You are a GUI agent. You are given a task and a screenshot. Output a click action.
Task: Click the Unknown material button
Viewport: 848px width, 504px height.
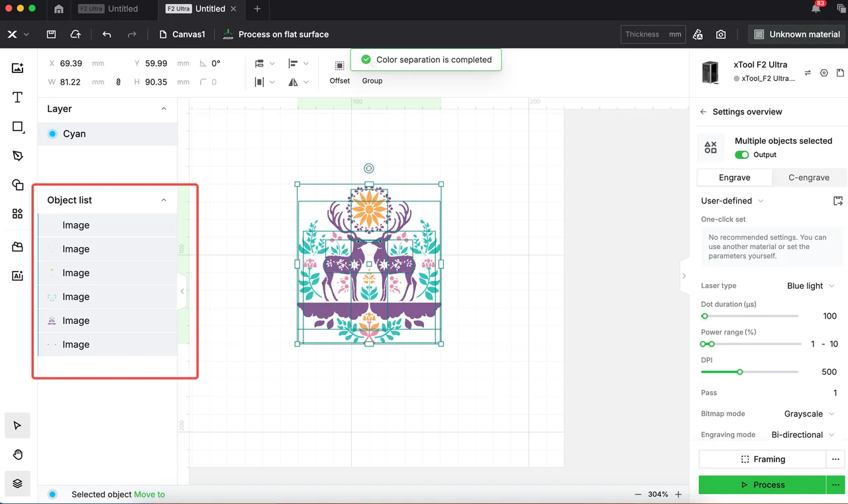(798, 34)
